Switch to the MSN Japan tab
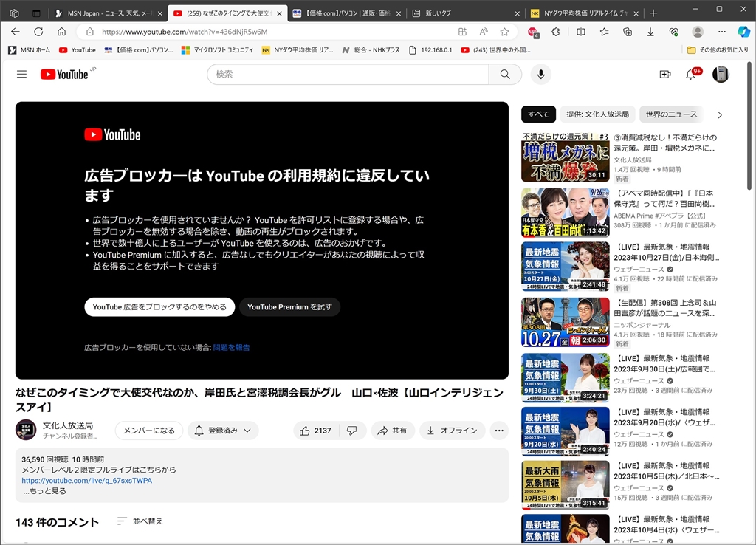Viewport: 756px width, 545px height. (109, 13)
